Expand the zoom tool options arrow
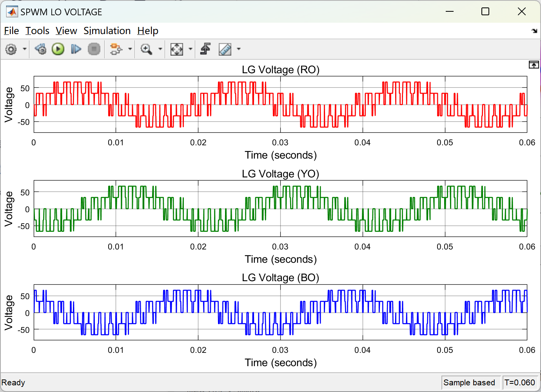 click(x=160, y=49)
